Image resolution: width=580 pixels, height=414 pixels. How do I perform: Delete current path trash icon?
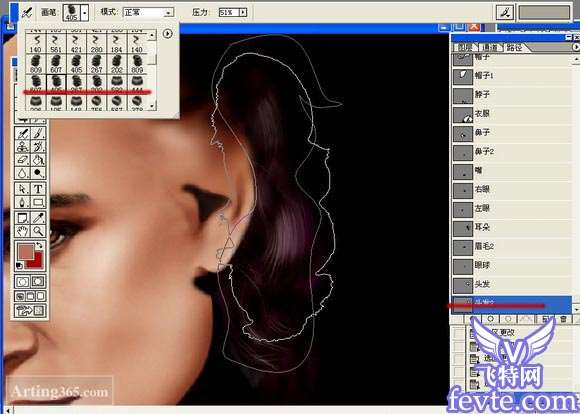pos(563,319)
